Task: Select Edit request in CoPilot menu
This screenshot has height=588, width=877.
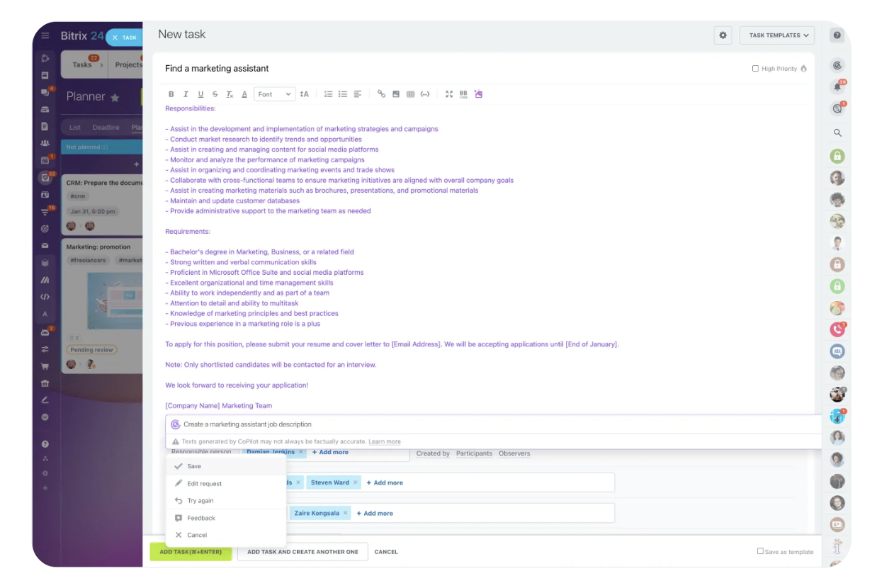Action: click(204, 484)
